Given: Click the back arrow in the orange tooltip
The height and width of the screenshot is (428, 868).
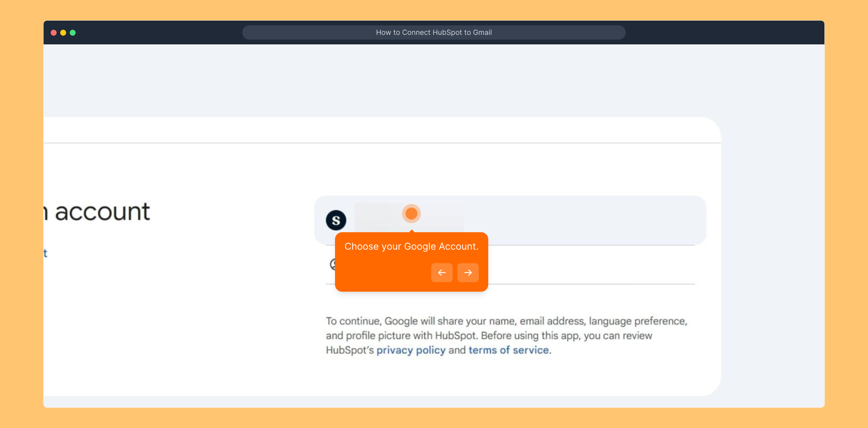Looking at the screenshot, I should tap(442, 273).
